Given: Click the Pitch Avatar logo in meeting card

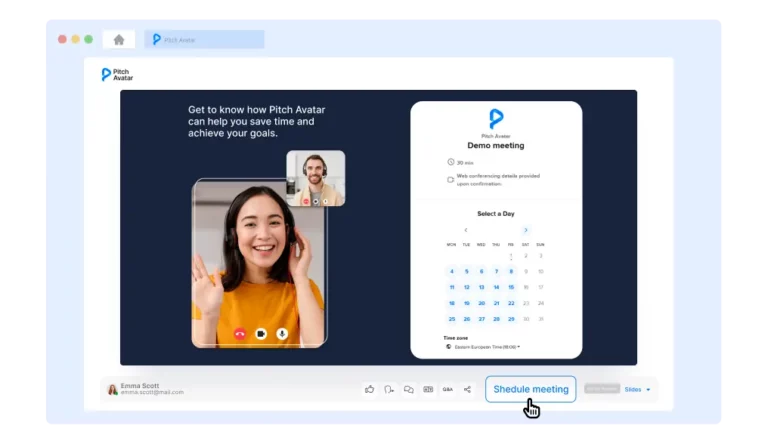Looking at the screenshot, I should pos(496,118).
